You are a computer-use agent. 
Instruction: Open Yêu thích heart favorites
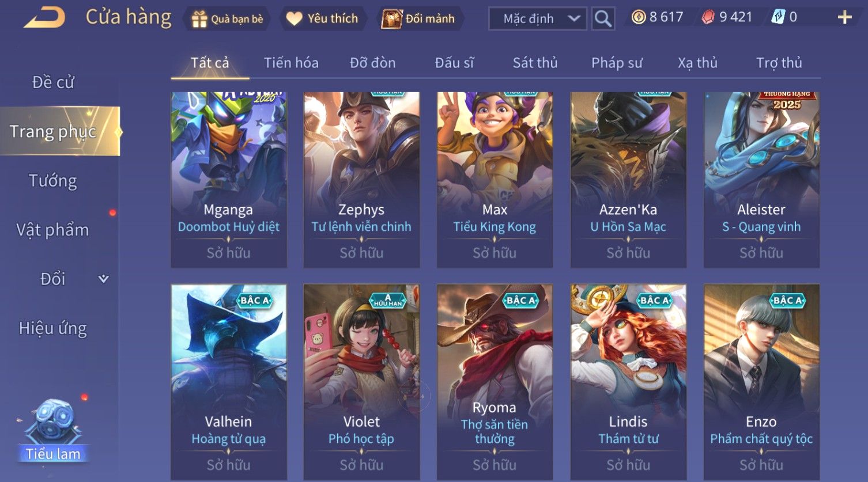click(323, 19)
